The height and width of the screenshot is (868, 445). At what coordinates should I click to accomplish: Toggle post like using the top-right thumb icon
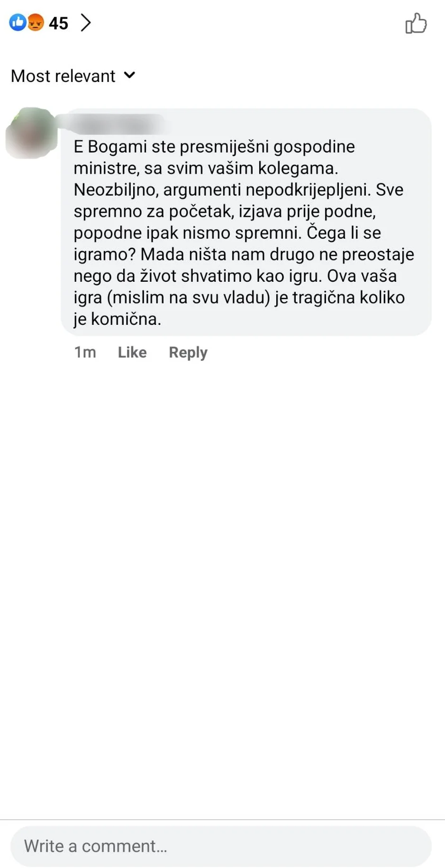[416, 23]
